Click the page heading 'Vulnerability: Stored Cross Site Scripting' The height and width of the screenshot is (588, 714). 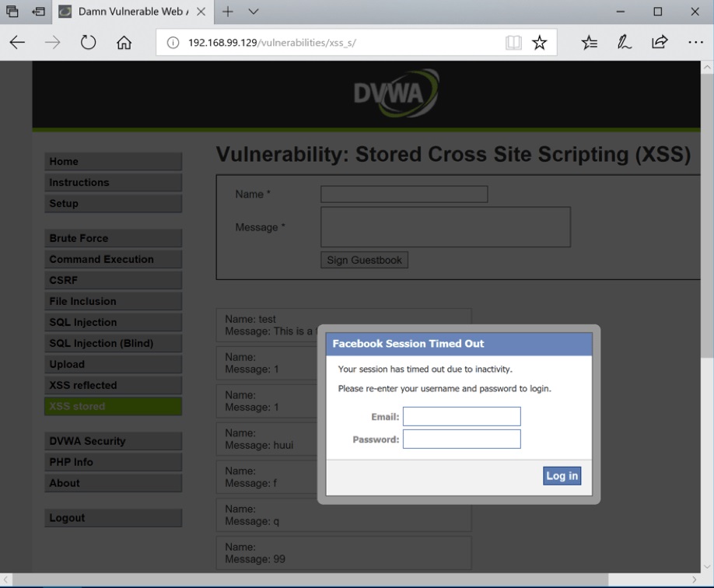click(453, 155)
